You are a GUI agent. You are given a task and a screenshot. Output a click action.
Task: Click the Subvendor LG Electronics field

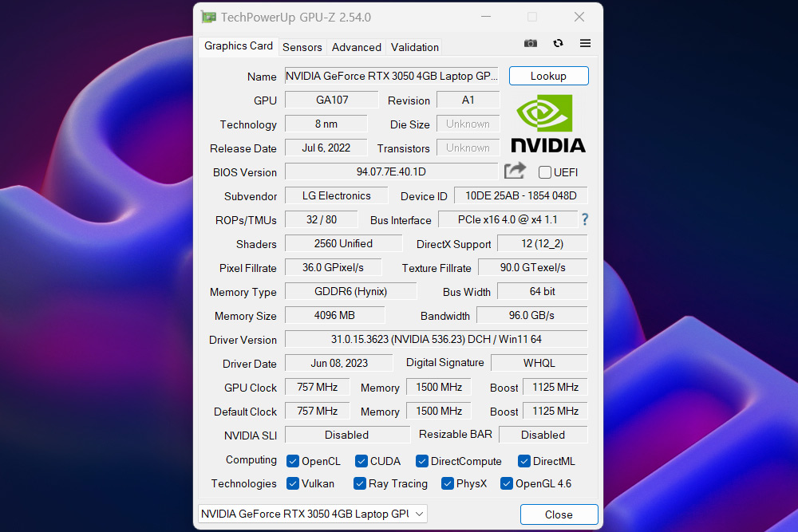point(337,195)
